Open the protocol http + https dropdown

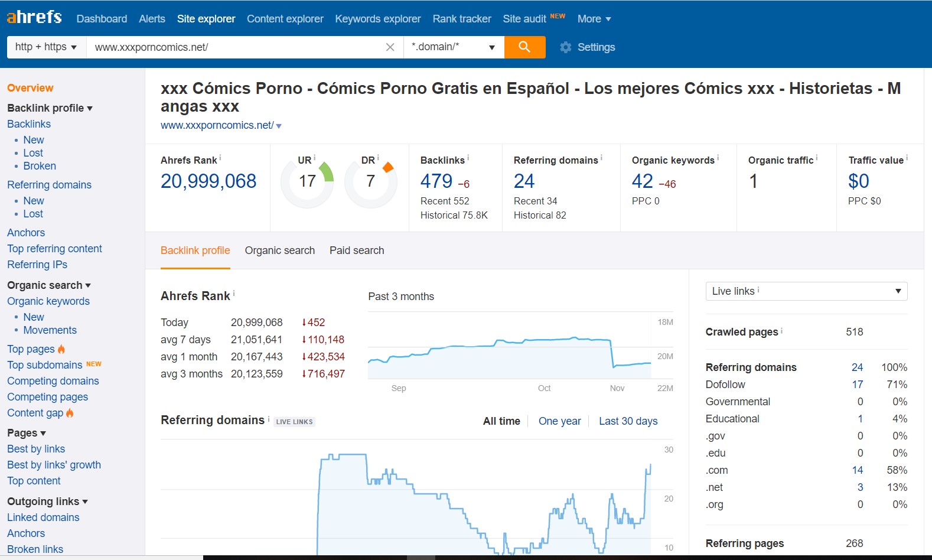tap(46, 47)
